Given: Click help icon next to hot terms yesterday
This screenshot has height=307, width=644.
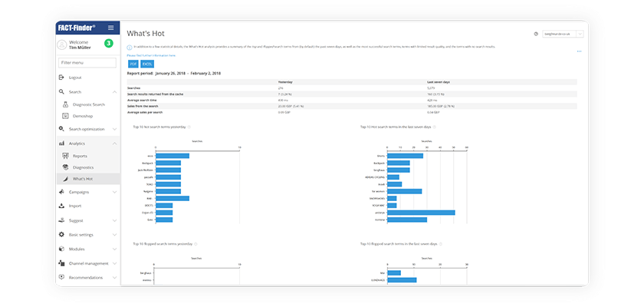Looking at the screenshot, I should (189, 127).
